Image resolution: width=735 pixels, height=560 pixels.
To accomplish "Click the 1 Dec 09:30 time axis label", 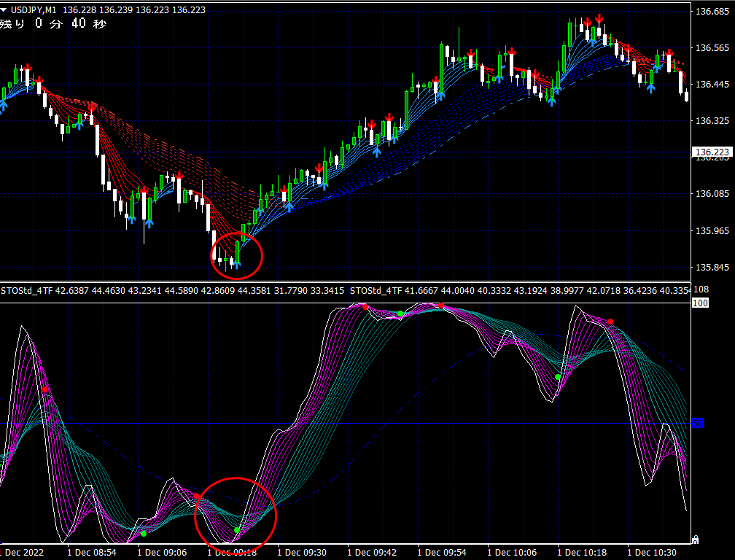I will [303, 553].
